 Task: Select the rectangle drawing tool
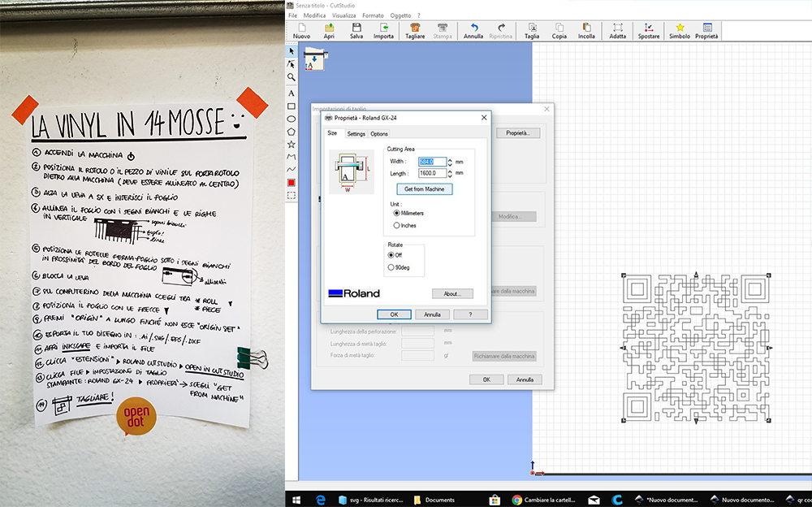click(x=292, y=106)
